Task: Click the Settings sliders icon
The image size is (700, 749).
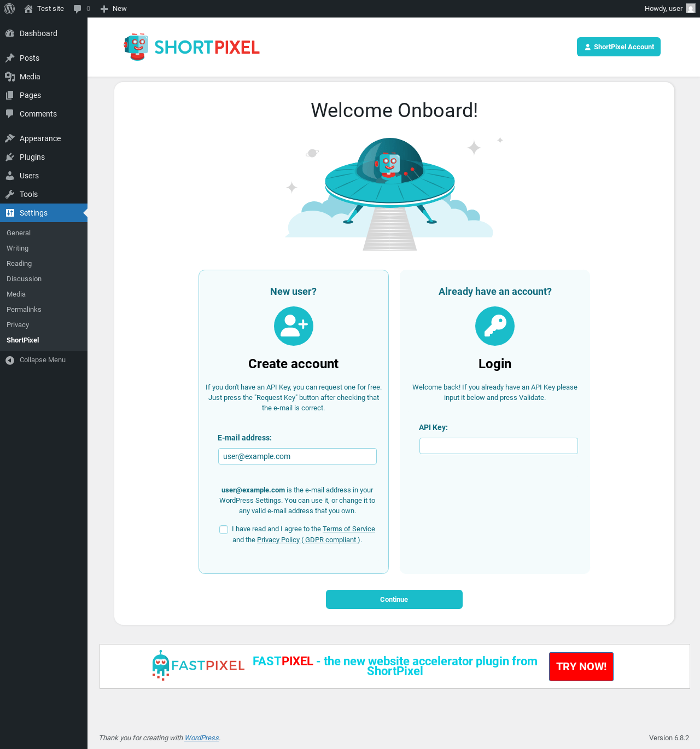Action: click(x=10, y=213)
